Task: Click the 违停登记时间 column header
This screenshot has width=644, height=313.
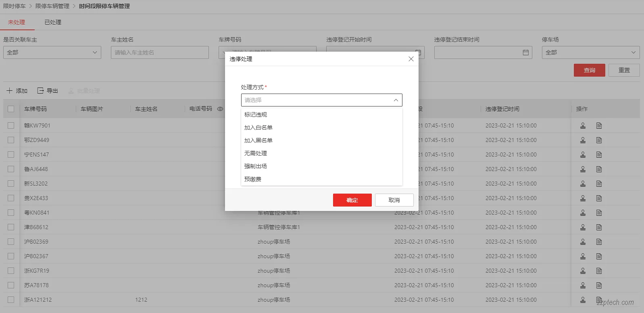Action: pos(502,109)
